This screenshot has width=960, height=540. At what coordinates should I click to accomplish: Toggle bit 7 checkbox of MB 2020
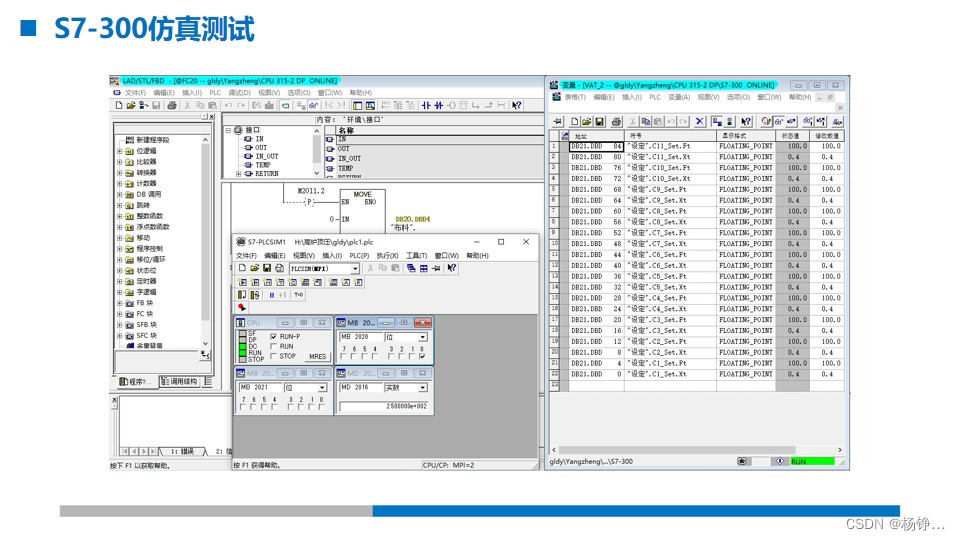pos(343,356)
